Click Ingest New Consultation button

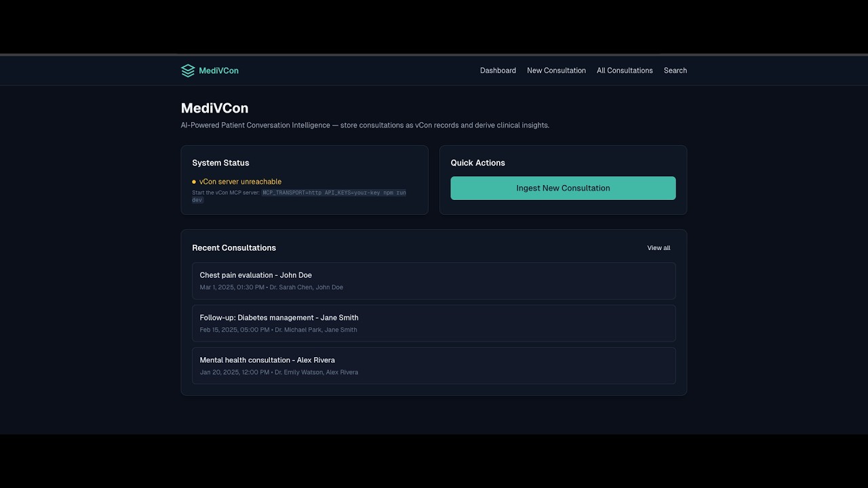pyautogui.click(x=563, y=188)
